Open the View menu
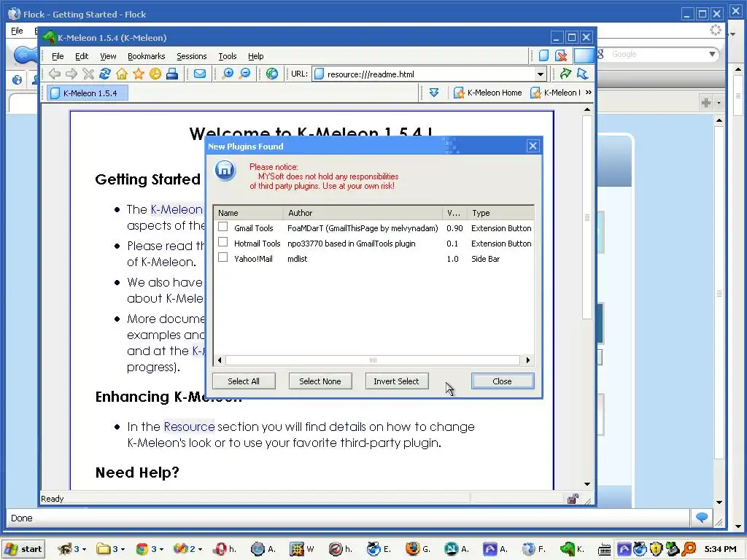The image size is (747, 560). coord(108,56)
